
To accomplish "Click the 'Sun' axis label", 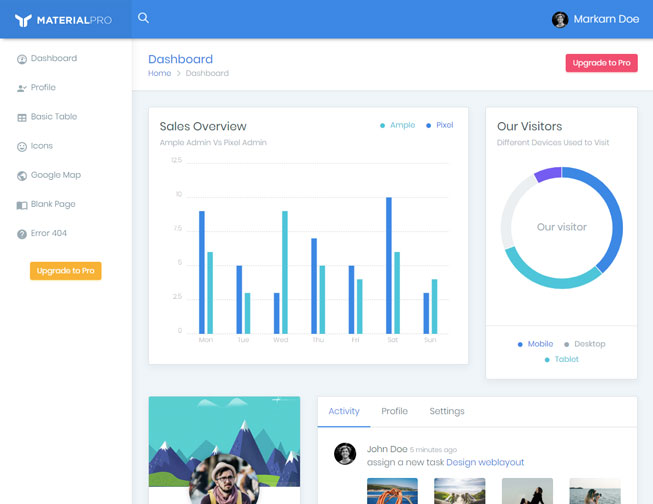I will pos(430,340).
